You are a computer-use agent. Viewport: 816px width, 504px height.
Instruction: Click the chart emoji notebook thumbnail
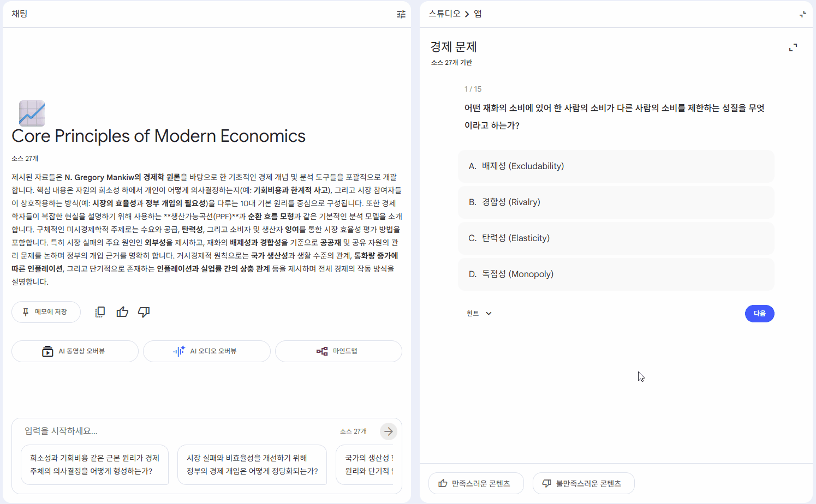click(x=31, y=113)
